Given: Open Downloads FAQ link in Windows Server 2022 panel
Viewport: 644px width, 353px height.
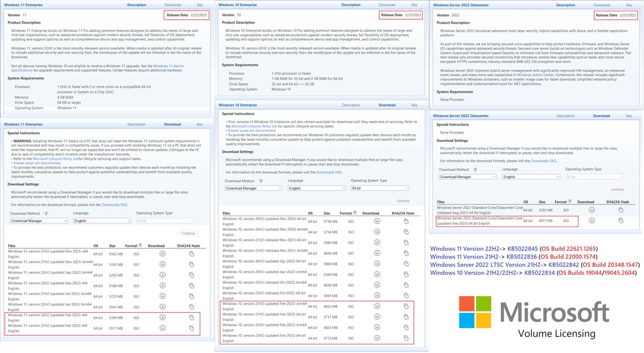Looking at the screenshot, I should (x=544, y=160).
